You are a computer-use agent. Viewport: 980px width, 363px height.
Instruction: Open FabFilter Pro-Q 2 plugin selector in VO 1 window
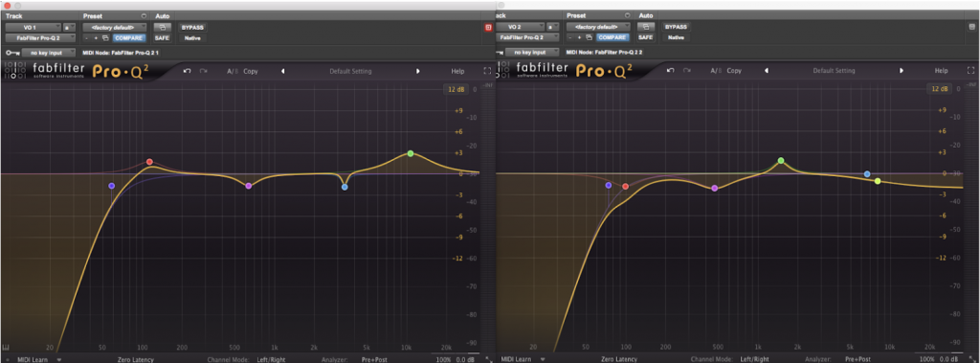click(x=40, y=37)
